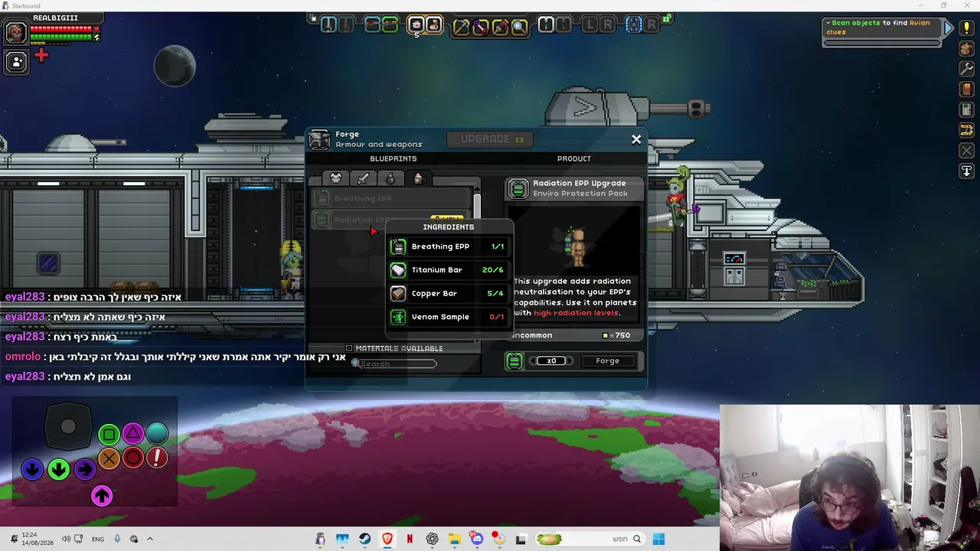This screenshot has width=980, height=551.
Task: Show hidden system tray icons chevron
Action: 150,539
